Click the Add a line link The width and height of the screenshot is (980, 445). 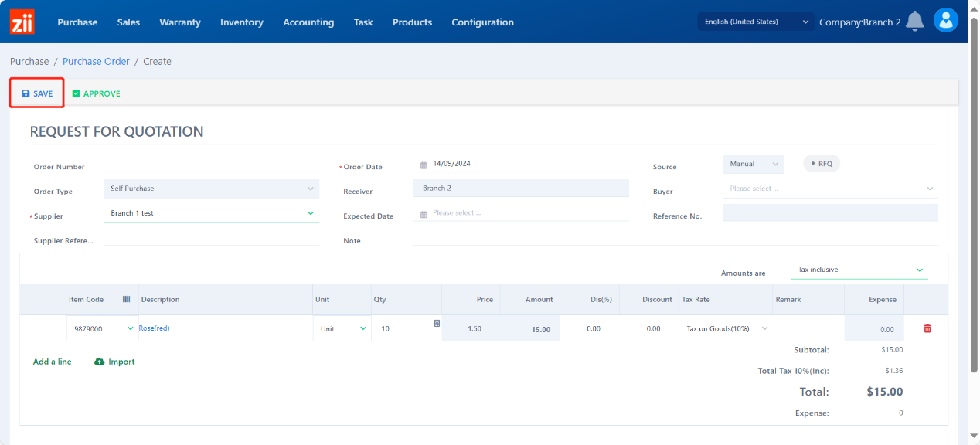pos(52,362)
